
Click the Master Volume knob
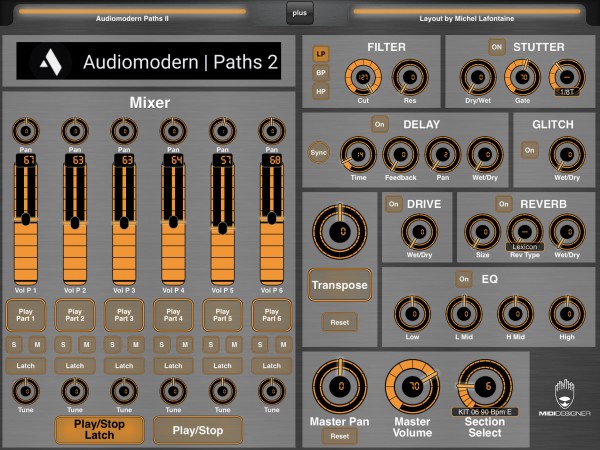[x=412, y=386]
